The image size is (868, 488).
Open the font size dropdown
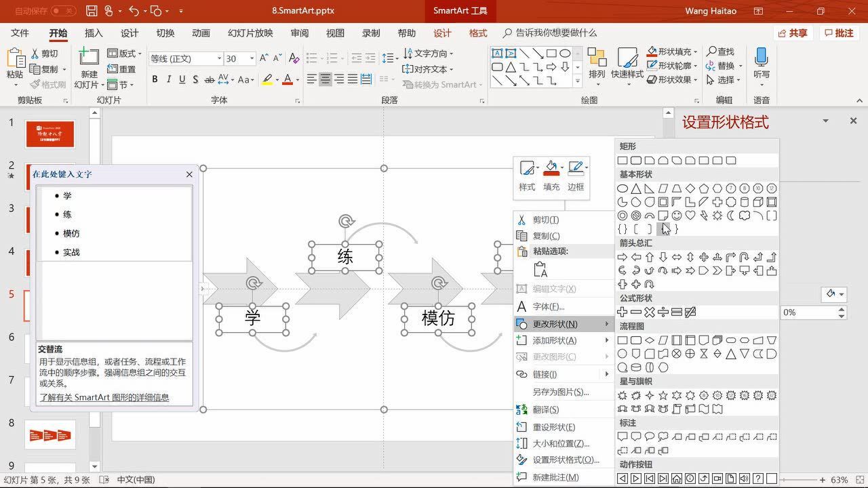click(252, 58)
